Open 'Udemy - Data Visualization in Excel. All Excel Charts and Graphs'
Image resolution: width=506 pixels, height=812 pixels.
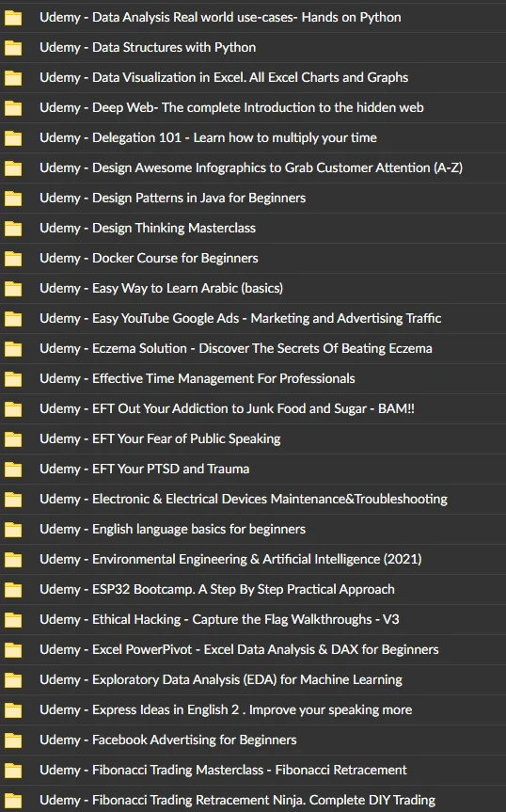point(224,77)
